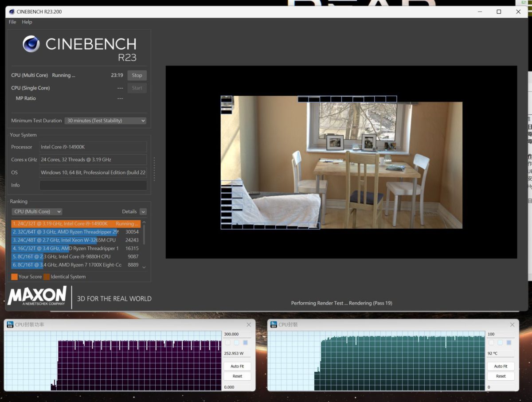Pick the dark blue swatch in power graph
This screenshot has height=402, width=532.
tap(246, 343)
